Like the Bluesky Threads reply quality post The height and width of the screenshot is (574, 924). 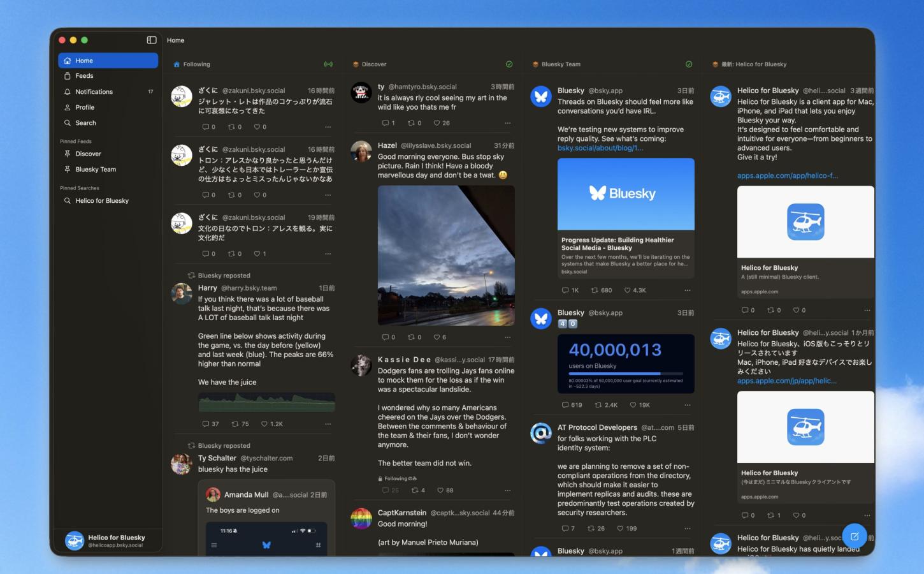click(635, 290)
